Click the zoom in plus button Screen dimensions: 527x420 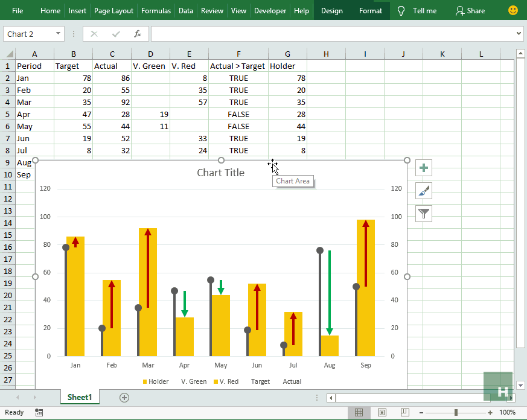[x=490, y=413]
